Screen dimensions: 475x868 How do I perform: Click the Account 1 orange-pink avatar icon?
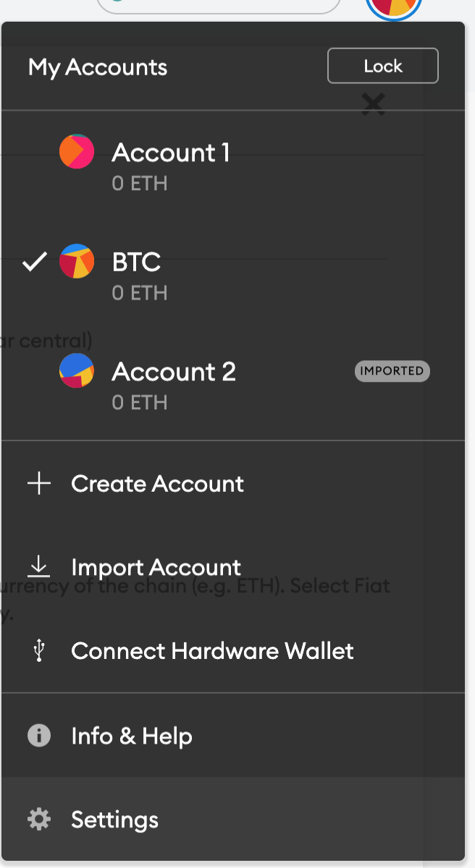77,152
